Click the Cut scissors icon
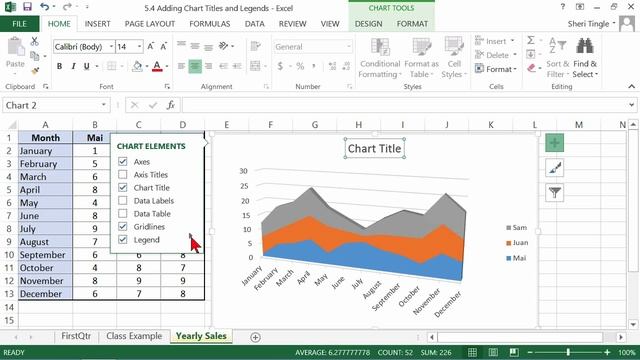This screenshot has height=360, width=640. [35, 41]
